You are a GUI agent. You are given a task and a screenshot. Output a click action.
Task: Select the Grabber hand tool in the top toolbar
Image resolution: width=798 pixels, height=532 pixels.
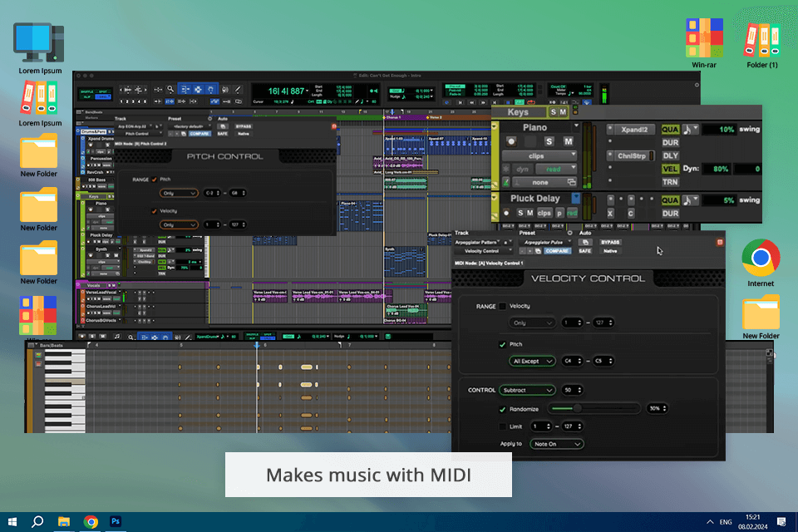coord(210,90)
